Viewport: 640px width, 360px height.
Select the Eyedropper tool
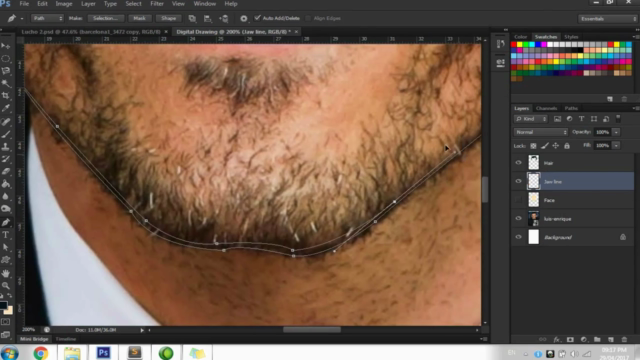[x=6, y=108]
